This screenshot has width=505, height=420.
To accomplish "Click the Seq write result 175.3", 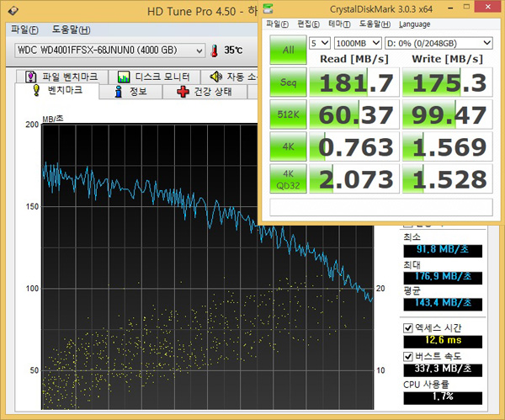I will pyautogui.click(x=448, y=82).
